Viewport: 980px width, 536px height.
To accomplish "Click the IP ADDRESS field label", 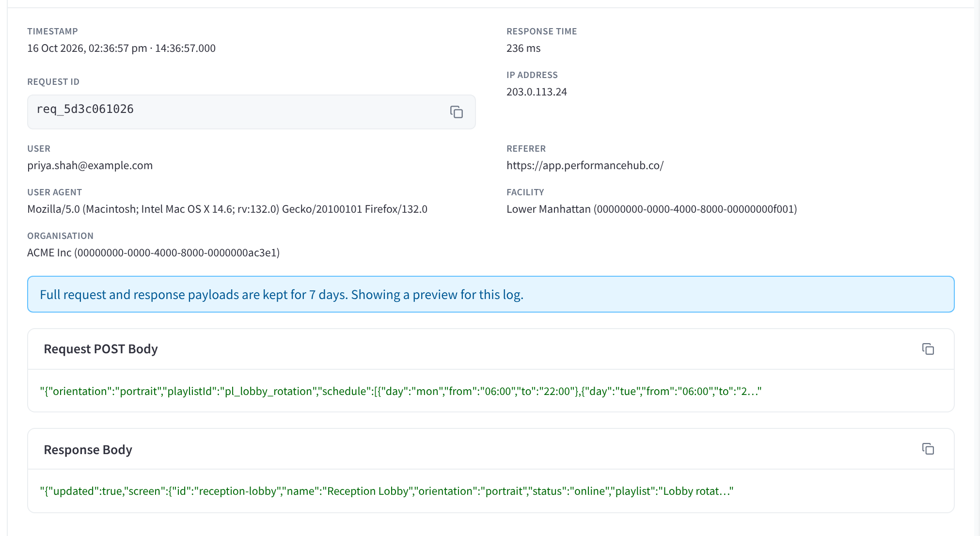I will (x=532, y=75).
